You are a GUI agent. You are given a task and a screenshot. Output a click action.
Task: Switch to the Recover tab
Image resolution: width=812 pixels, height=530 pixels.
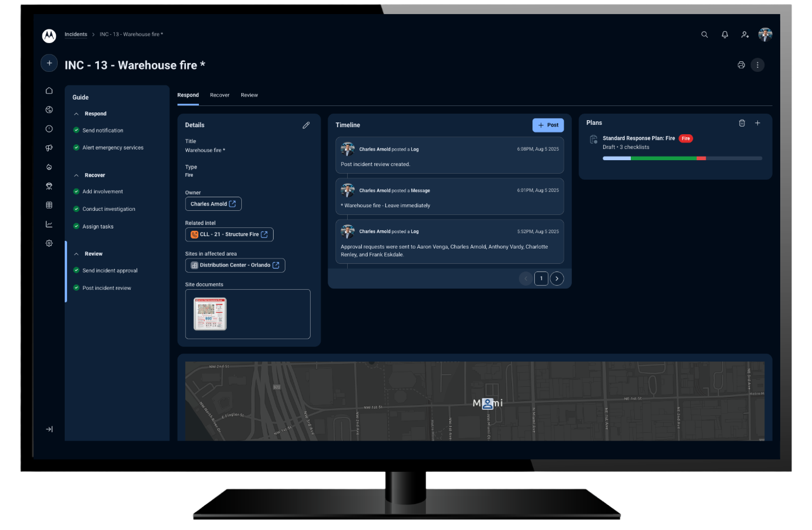[219, 95]
